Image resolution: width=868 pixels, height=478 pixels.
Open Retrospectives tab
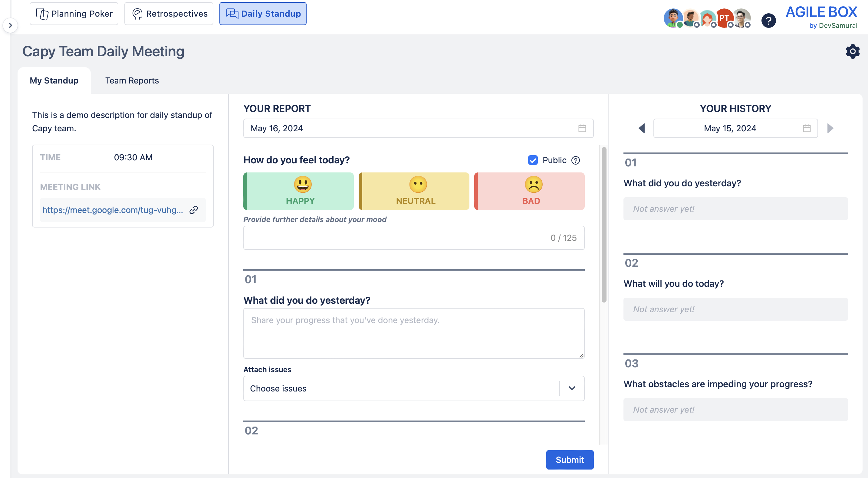point(169,14)
